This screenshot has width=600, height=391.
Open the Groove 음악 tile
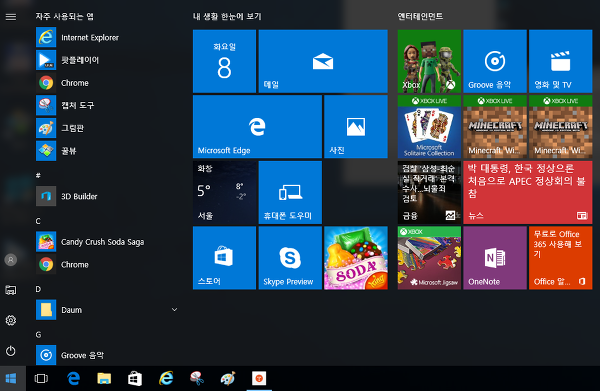pos(495,61)
